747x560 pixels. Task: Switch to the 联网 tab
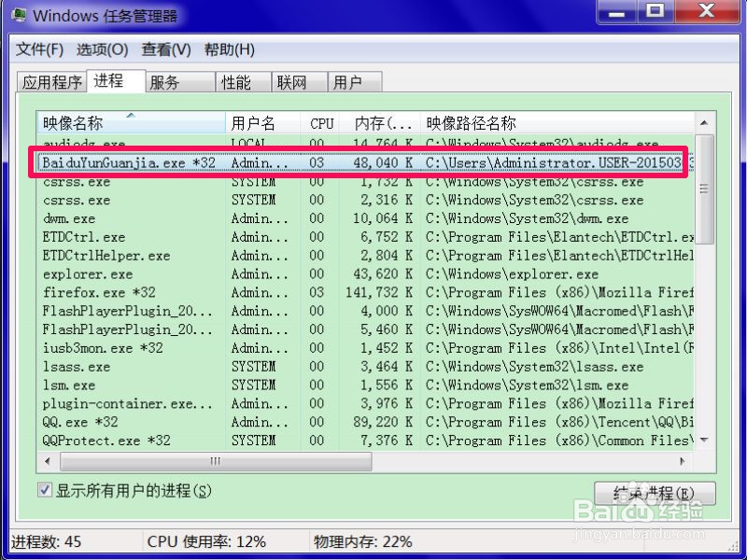(299, 82)
